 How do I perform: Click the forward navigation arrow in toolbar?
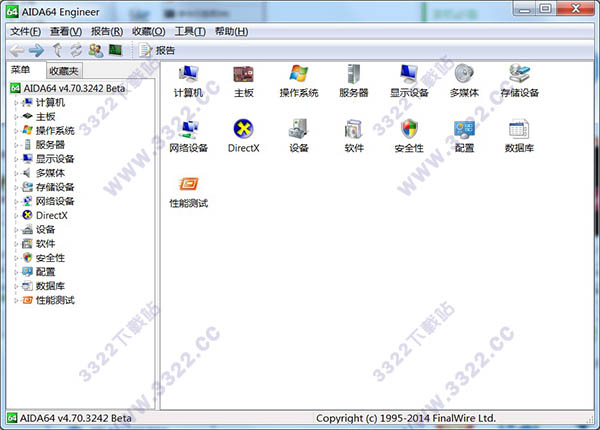(x=36, y=50)
